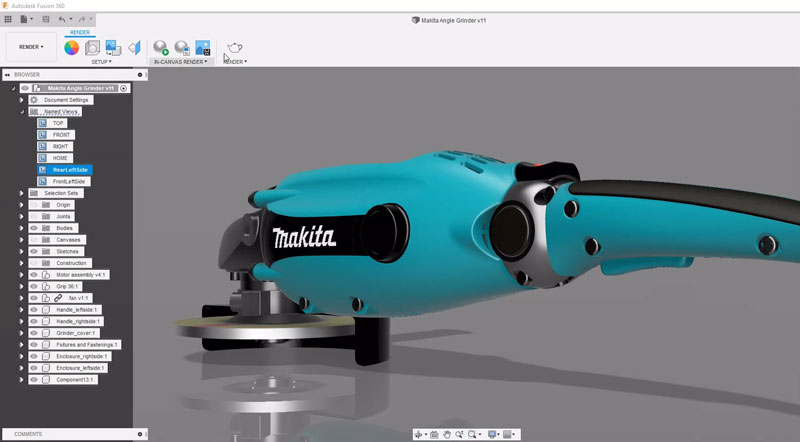Expand the Joints folder
The height and width of the screenshot is (442, 800).
(21, 216)
